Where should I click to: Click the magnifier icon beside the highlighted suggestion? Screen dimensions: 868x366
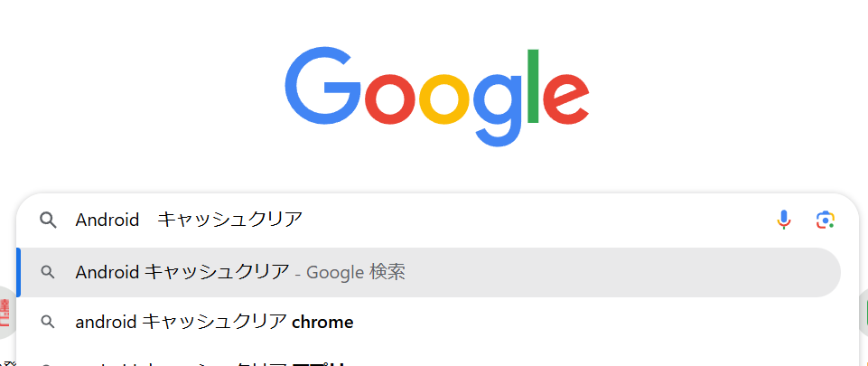48,272
